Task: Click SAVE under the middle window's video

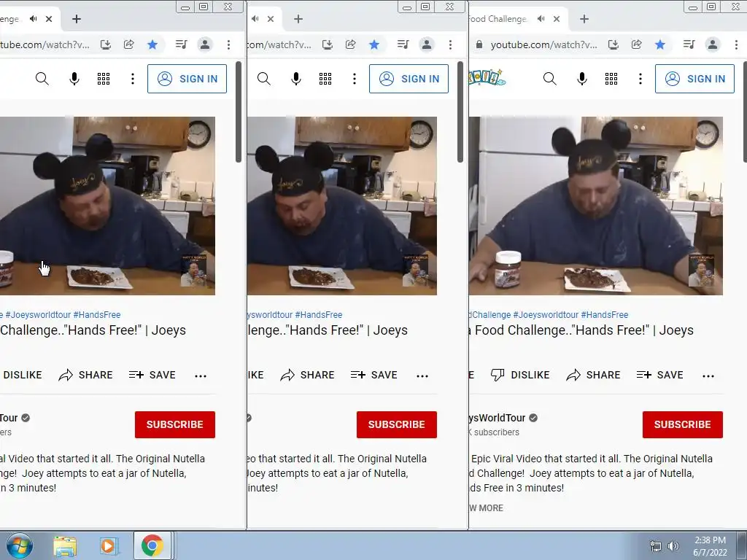Action: (x=374, y=376)
